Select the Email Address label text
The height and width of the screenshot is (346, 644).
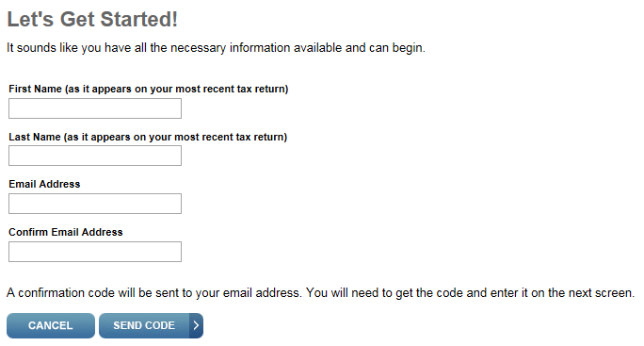(x=44, y=184)
